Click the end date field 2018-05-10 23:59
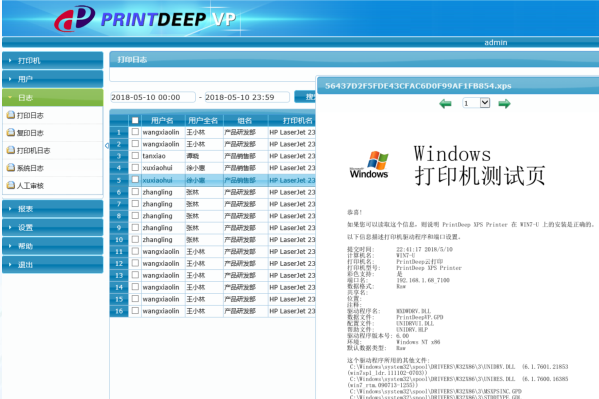The width and height of the screenshot is (599, 399). (x=247, y=97)
